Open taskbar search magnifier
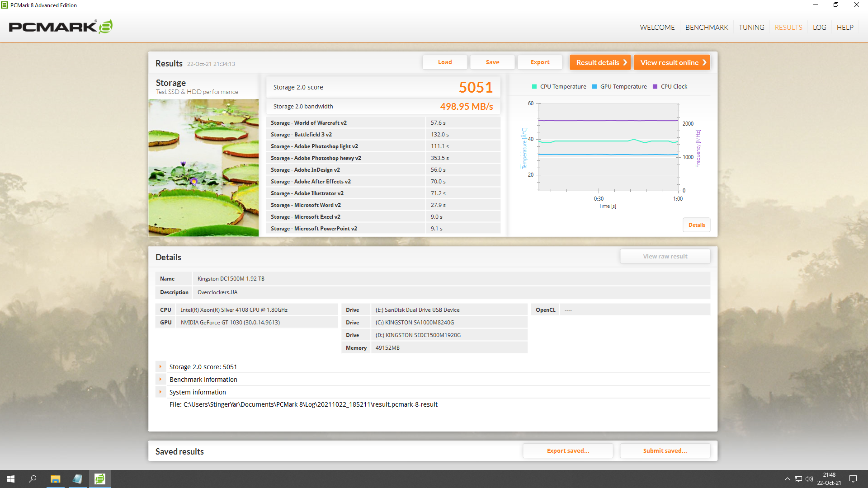This screenshot has width=868, height=488. 33,479
